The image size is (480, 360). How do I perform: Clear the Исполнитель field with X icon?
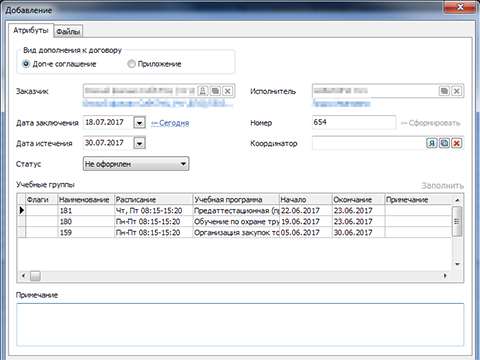pos(457,91)
